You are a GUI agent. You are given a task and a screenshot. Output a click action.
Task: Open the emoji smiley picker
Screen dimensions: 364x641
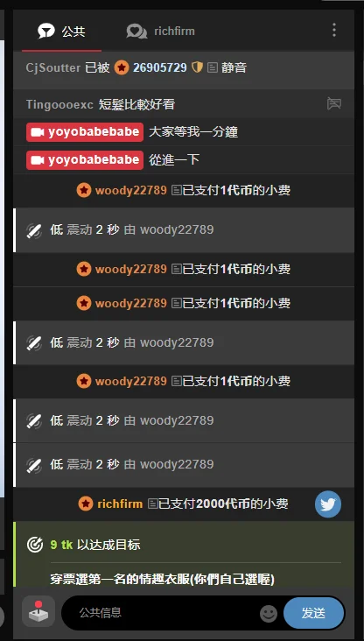click(x=269, y=614)
